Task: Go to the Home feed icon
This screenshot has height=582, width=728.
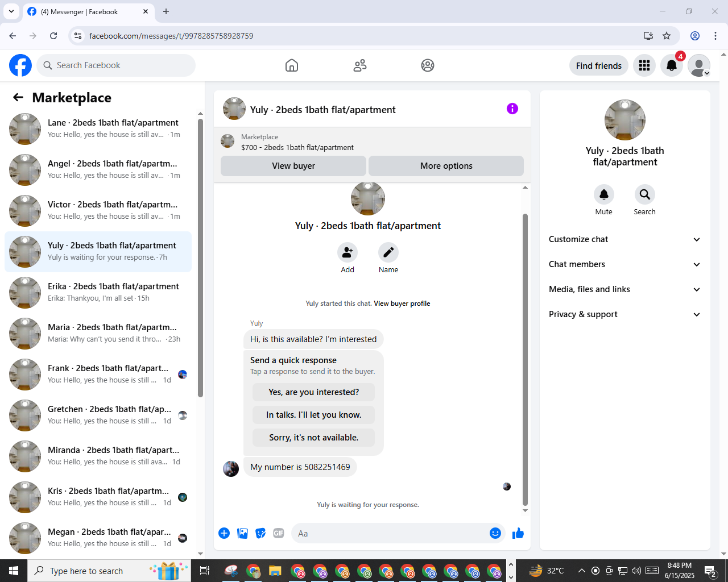Action: 292,65
